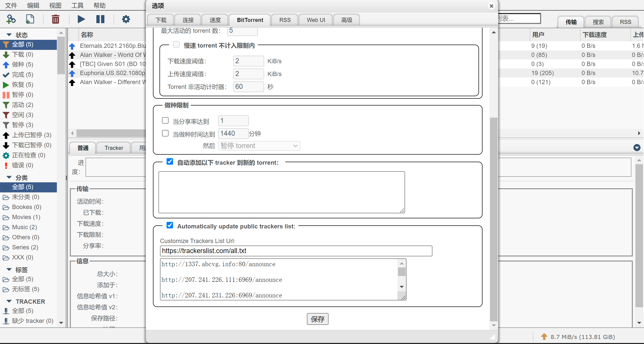Enable the 当分享率达到 share ratio checkbox
This screenshot has height=344, width=644.
coord(165,121)
